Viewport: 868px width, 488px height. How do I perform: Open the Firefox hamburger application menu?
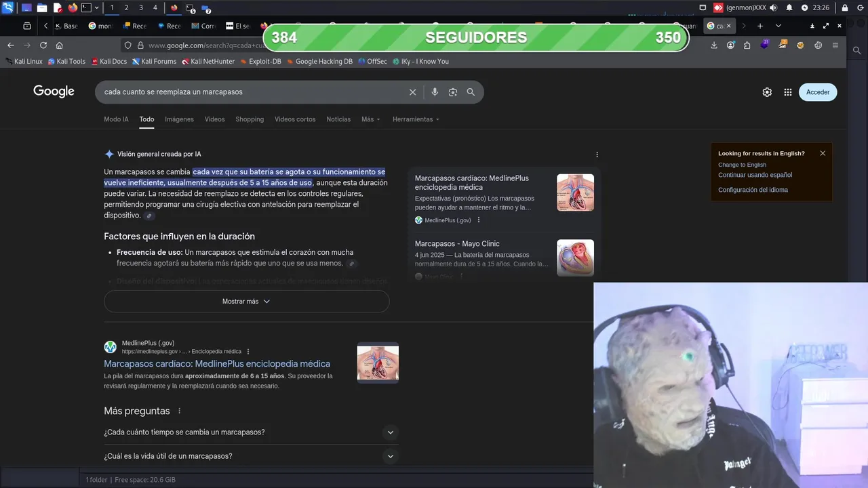coord(835,45)
